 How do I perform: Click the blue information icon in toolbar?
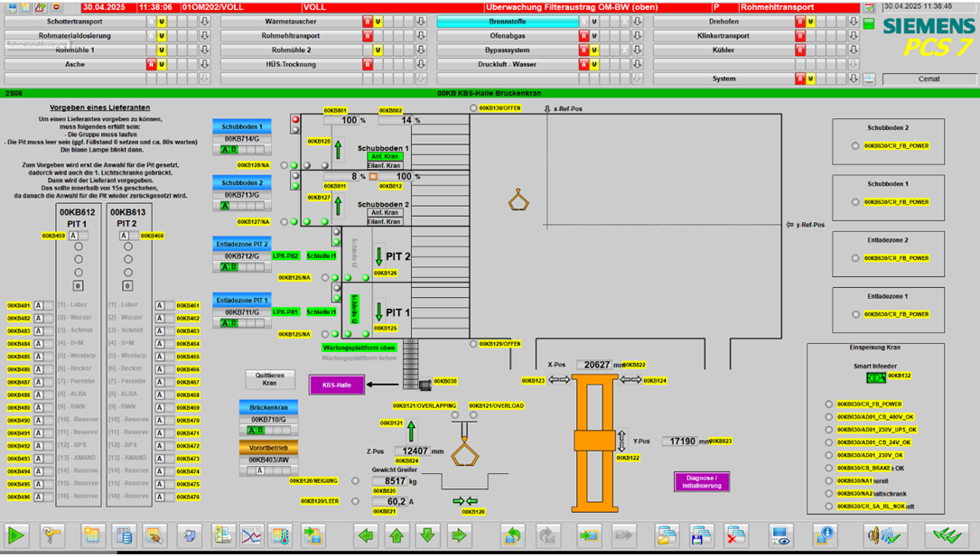[824, 535]
